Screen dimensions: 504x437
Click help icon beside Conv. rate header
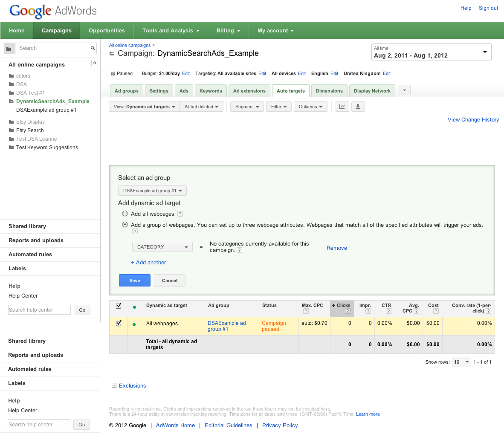pyautogui.click(x=488, y=311)
